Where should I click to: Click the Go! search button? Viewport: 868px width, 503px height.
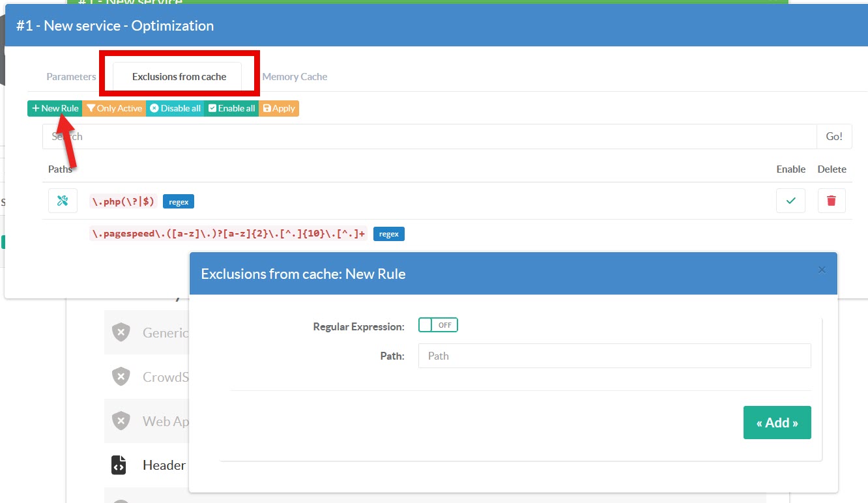click(x=833, y=136)
